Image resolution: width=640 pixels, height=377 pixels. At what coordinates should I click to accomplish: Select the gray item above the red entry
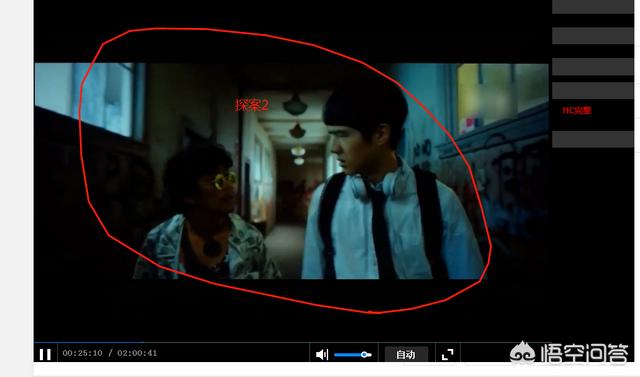pos(593,91)
